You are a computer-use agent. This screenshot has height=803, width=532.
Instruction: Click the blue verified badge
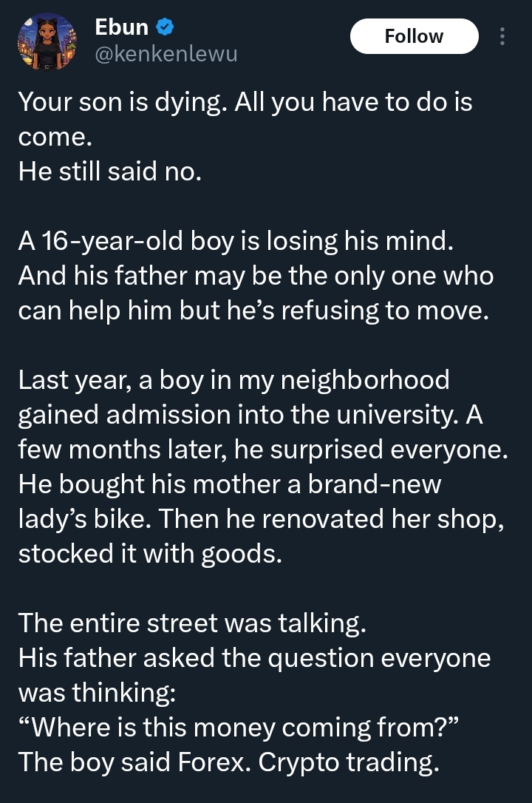[166, 28]
